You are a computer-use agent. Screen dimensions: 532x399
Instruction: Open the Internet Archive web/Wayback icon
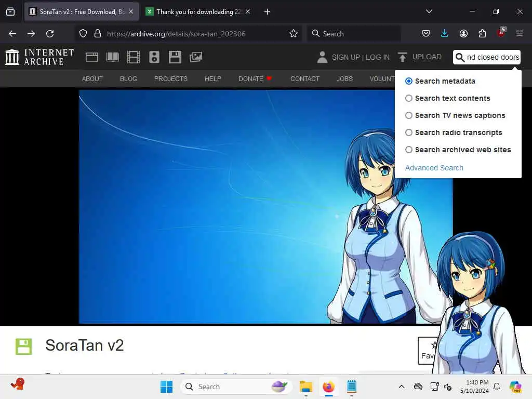pyautogui.click(x=91, y=57)
